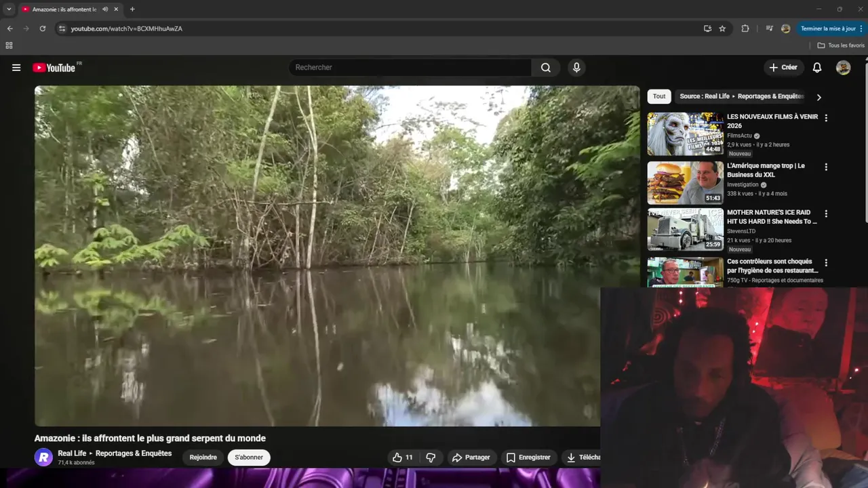The height and width of the screenshot is (488, 868).
Task: Click the Partager share button
Action: [x=471, y=457]
